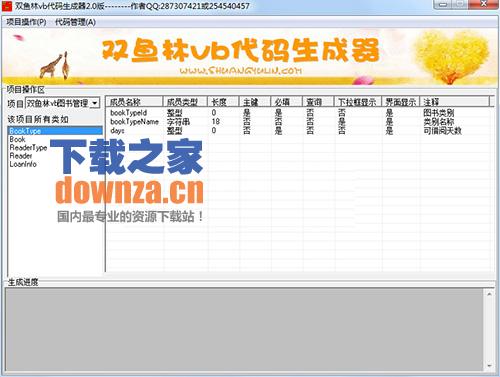Click the 长度 column header
The width and height of the screenshot is (500, 377).
point(223,102)
